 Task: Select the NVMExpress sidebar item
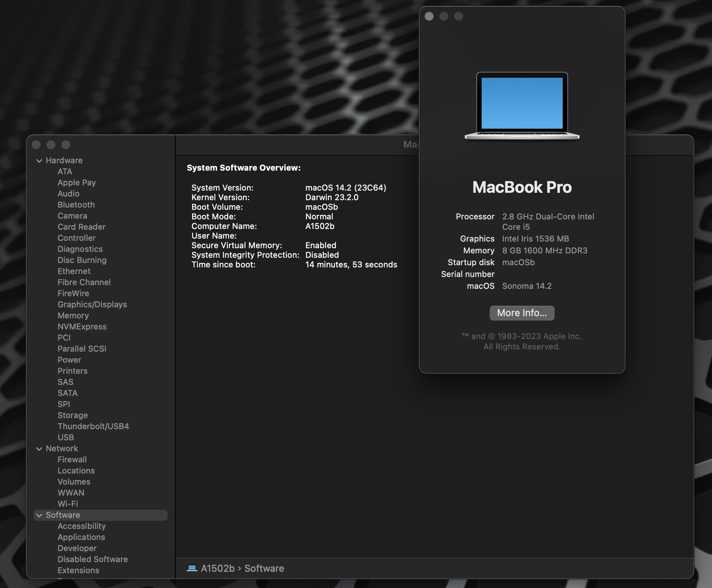coord(82,327)
